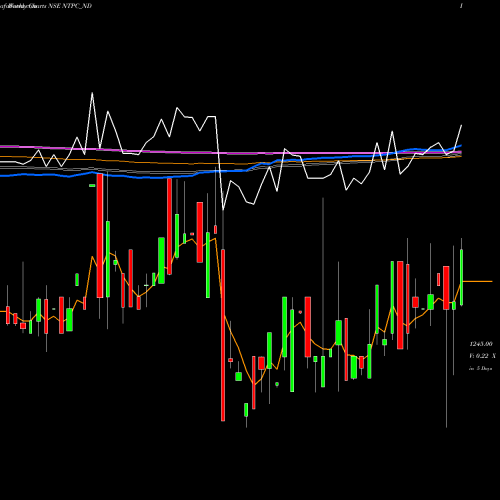The width and height of the screenshot is (500, 500).
Task: Click the longest red crash candle mid-chart
Action: 223,335
